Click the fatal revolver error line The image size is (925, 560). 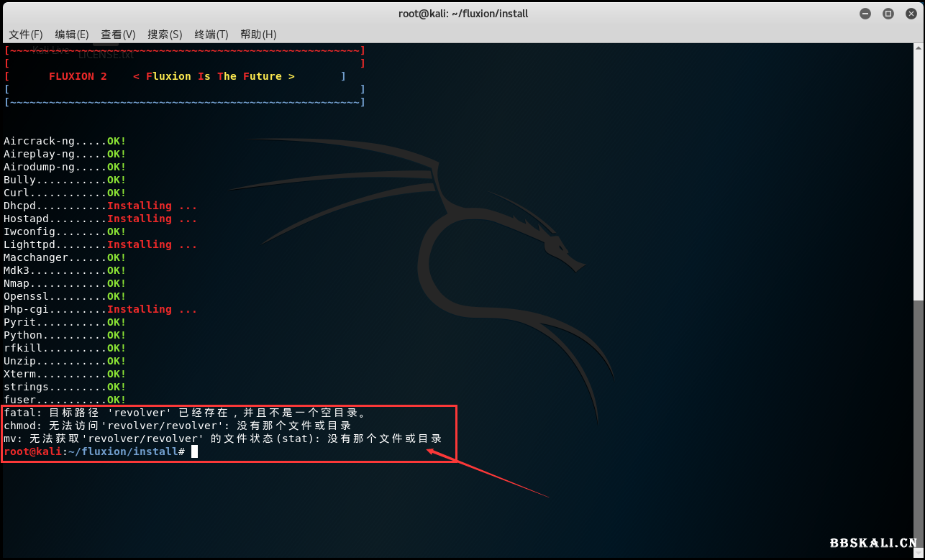[x=186, y=413]
